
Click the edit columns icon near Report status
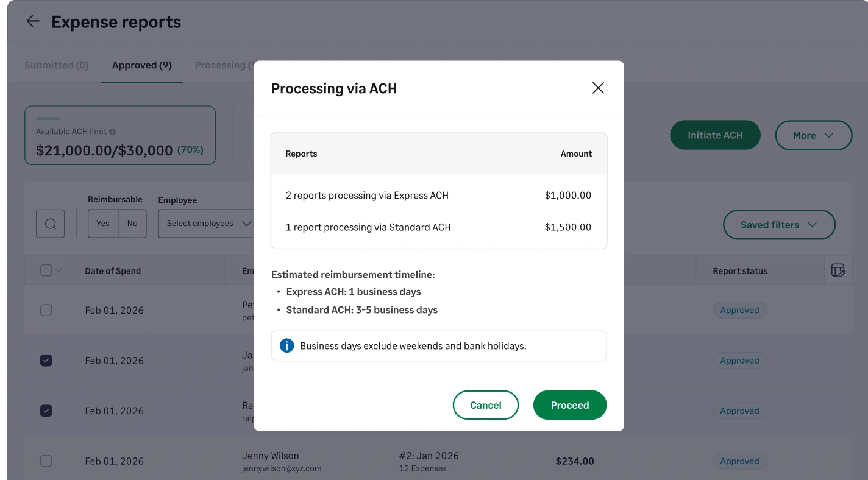pyautogui.click(x=839, y=270)
